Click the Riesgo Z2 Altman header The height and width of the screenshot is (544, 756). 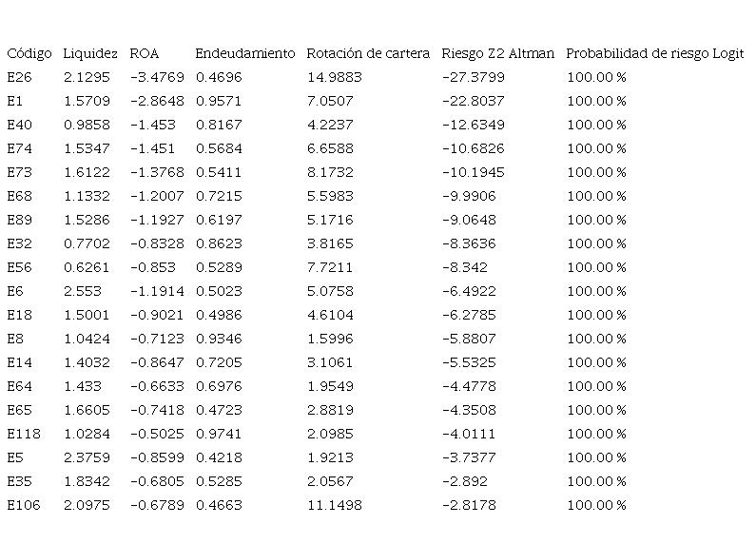(x=497, y=53)
